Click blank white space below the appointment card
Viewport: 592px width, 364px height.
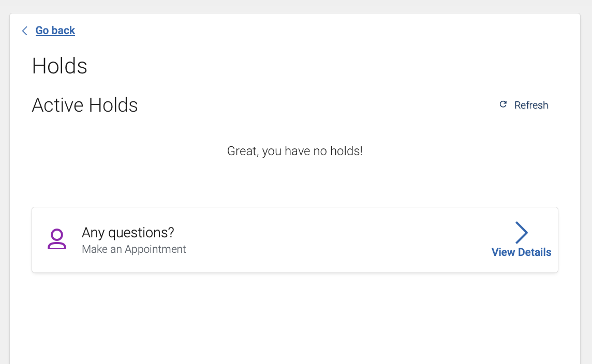295,321
